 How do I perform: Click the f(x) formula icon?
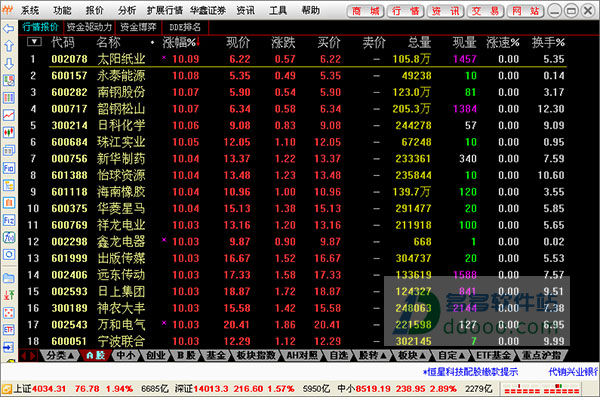(8, 237)
